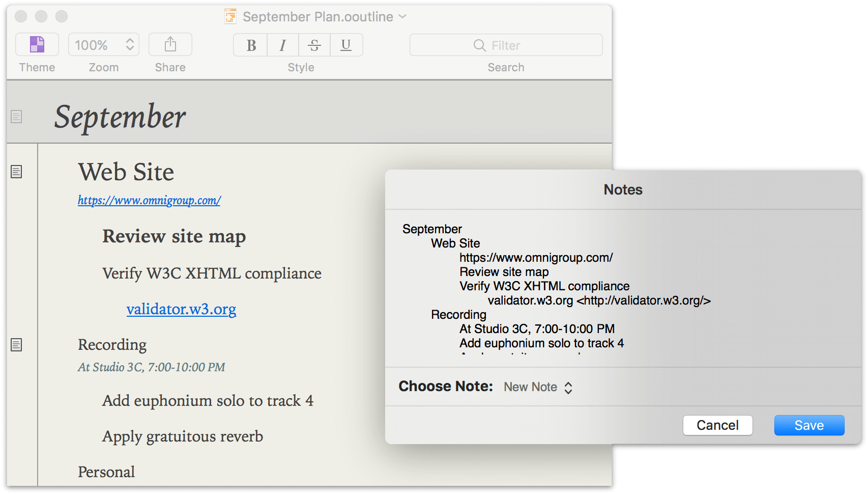Click validator.w3.org line in Notes preview

[x=599, y=300]
